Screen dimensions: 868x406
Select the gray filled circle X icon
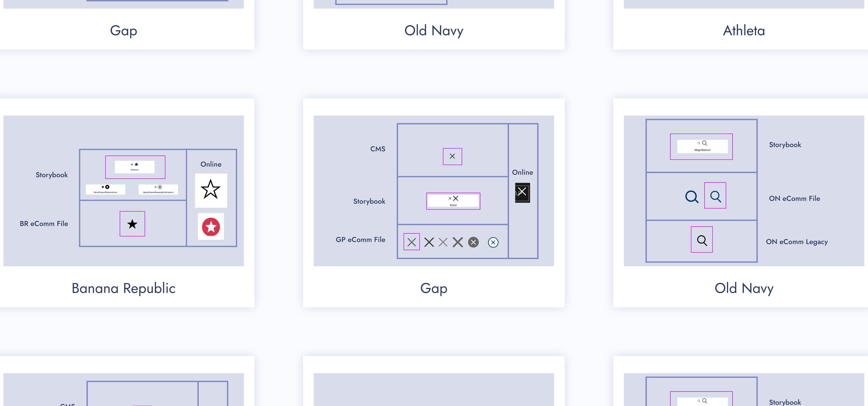473,242
